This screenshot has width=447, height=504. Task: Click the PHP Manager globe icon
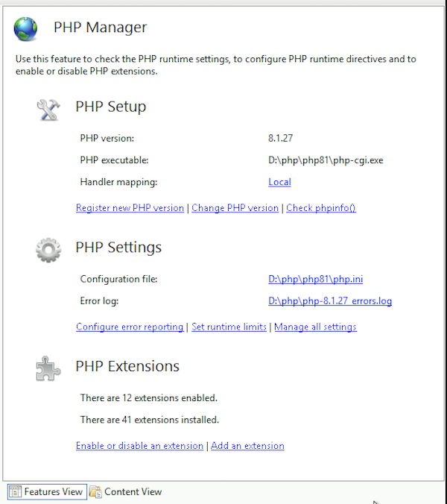click(26, 28)
